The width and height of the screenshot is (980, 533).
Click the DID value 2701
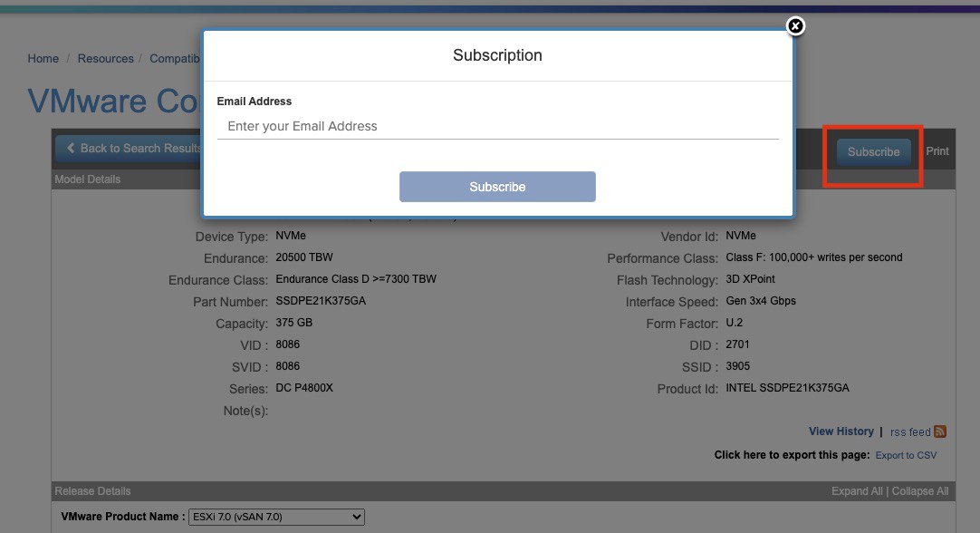(x=737, y=344)
